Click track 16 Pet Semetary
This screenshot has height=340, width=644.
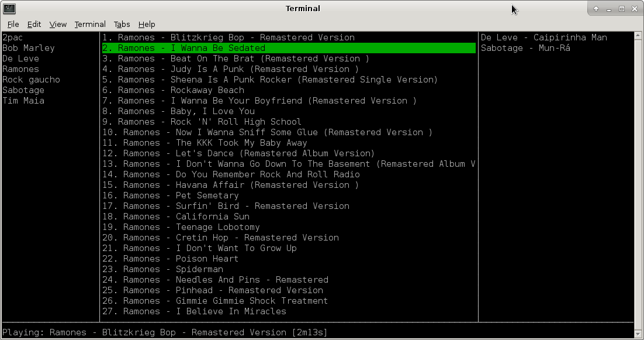[x=171, y=195]
